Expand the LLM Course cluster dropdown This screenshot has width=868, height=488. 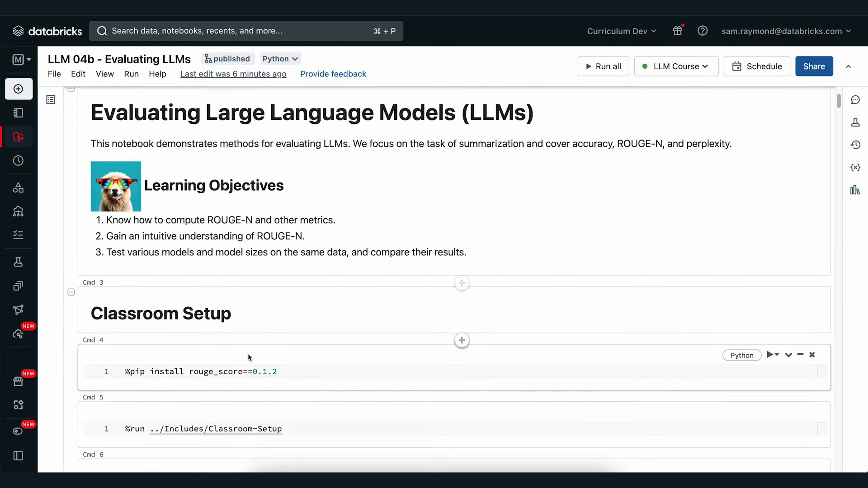(676, 66)
